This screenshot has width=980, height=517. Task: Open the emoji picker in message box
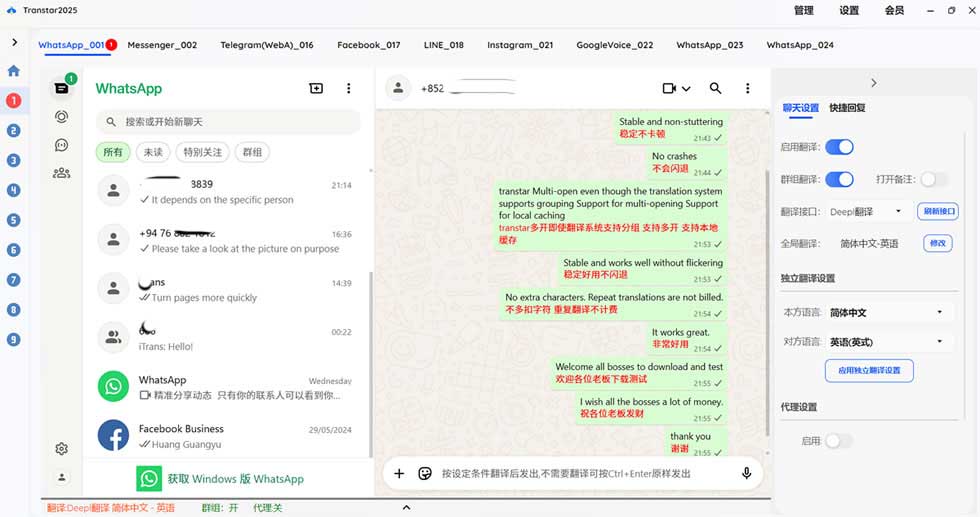click(x=425, y=473)
